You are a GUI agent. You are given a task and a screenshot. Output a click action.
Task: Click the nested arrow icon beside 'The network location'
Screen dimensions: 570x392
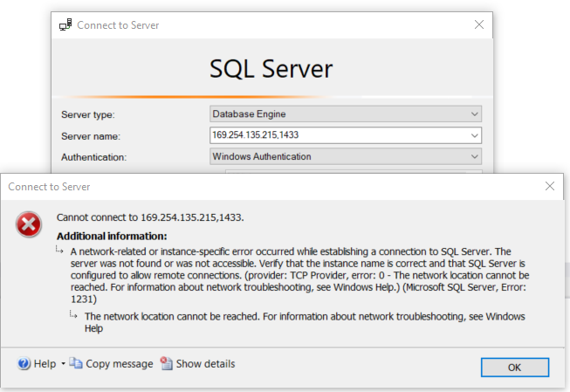(73, 314)
